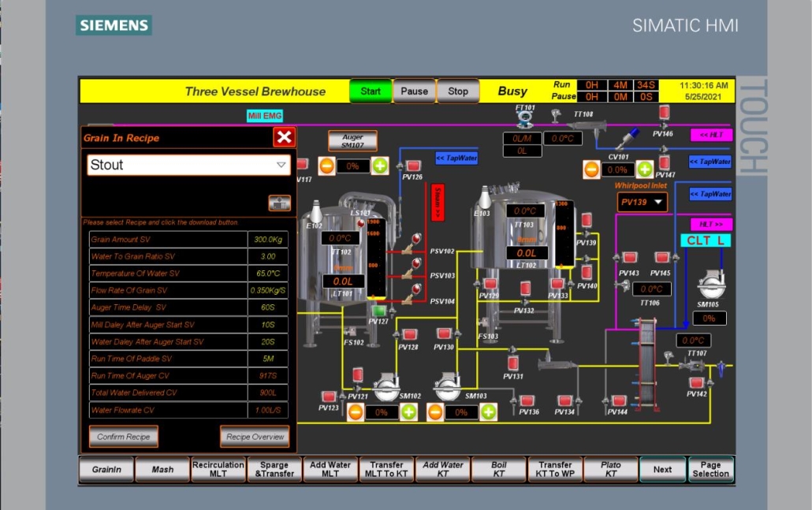812x510 pixels.
Task: Increase pump SM102 speed with plus button
Action: (408, 412)
